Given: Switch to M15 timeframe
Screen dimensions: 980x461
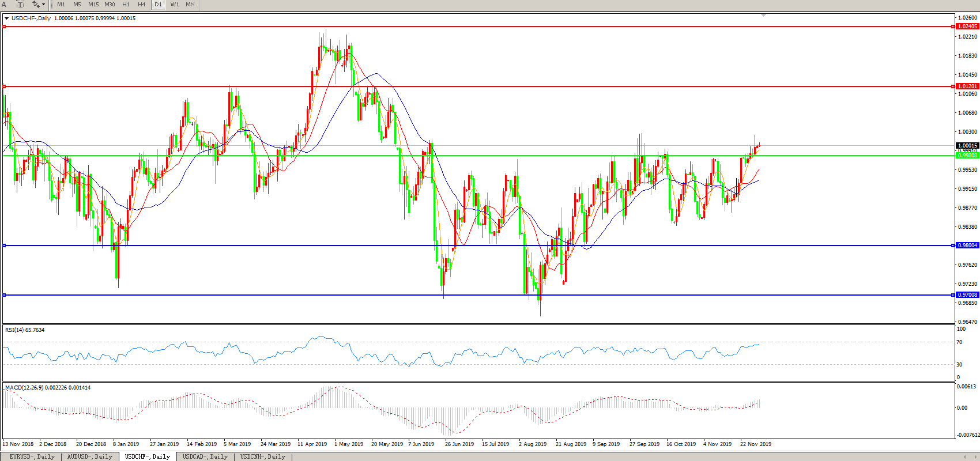Looking at the screenshot, I should coord(93,5).
